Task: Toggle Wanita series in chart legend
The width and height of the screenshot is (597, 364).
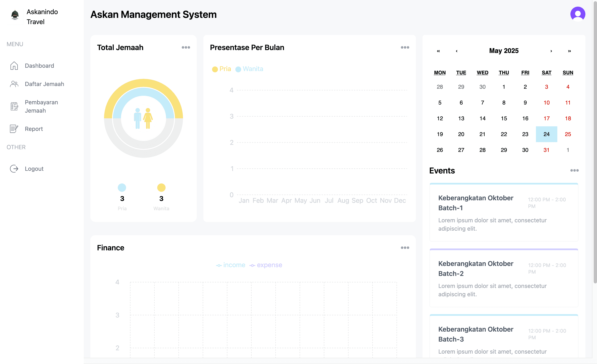Action: pos(249,69)
